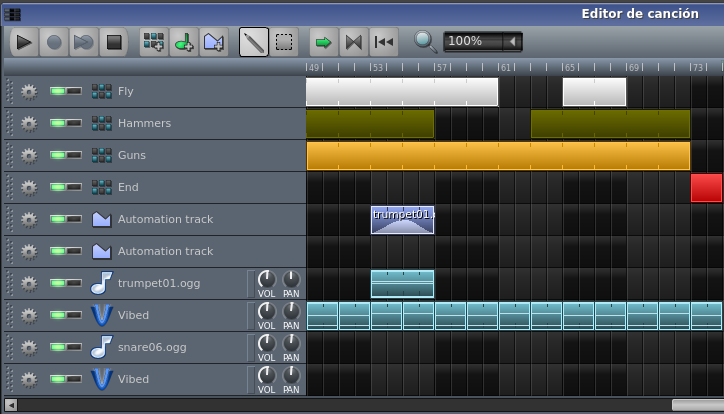Click the snare06.ogg track name button
The image size is (724, 414).
pos(150,347)
